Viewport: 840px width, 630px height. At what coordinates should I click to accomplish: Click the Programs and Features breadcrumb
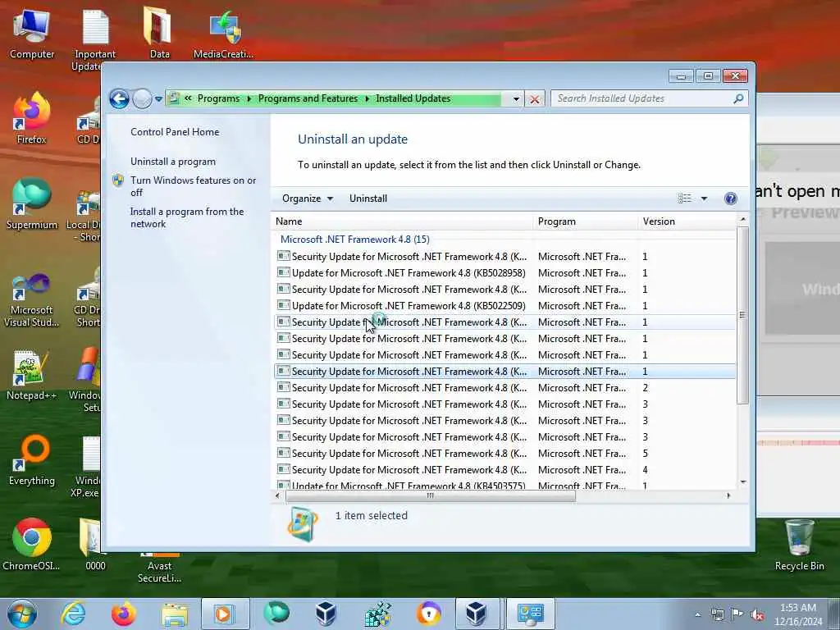(308, 98)
